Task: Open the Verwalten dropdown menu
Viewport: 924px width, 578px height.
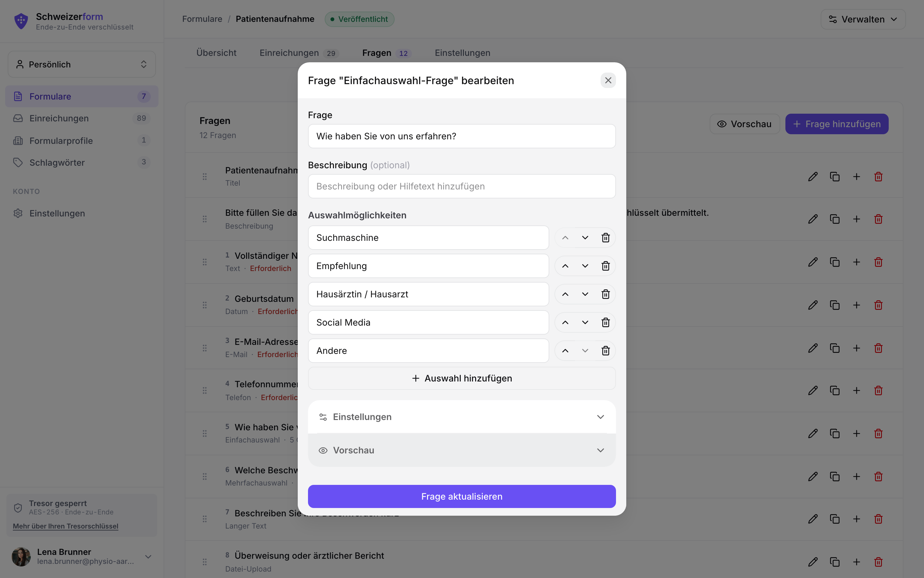Action: (863, 19)
